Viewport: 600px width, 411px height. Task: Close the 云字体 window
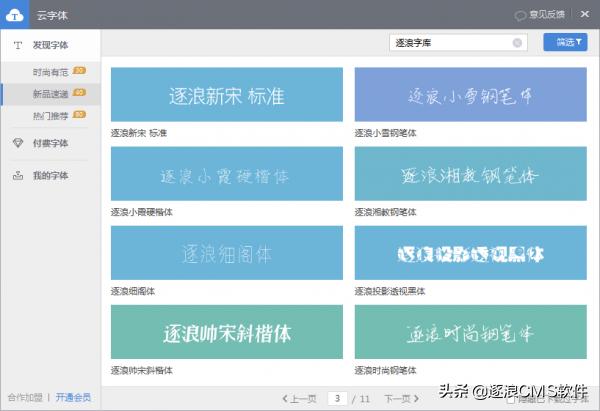point(585,15)
